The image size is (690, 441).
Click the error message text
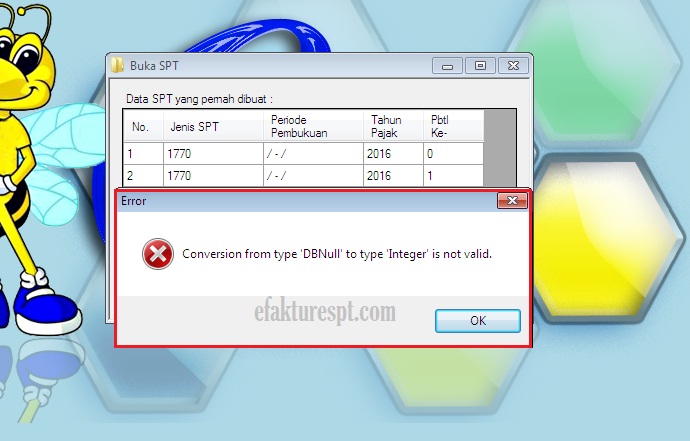coord(337,254)
